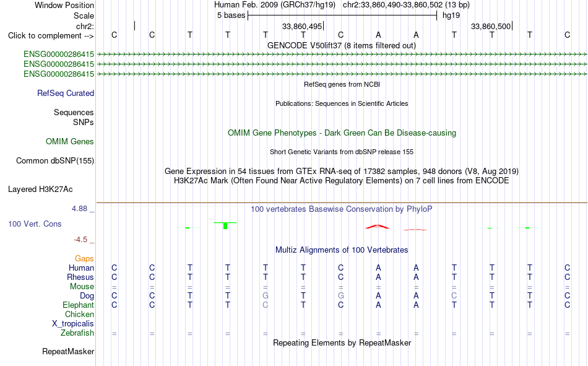Click the Layered H3K27Ac track label
The image size is (588, 366).
click(x=40, y=190)
